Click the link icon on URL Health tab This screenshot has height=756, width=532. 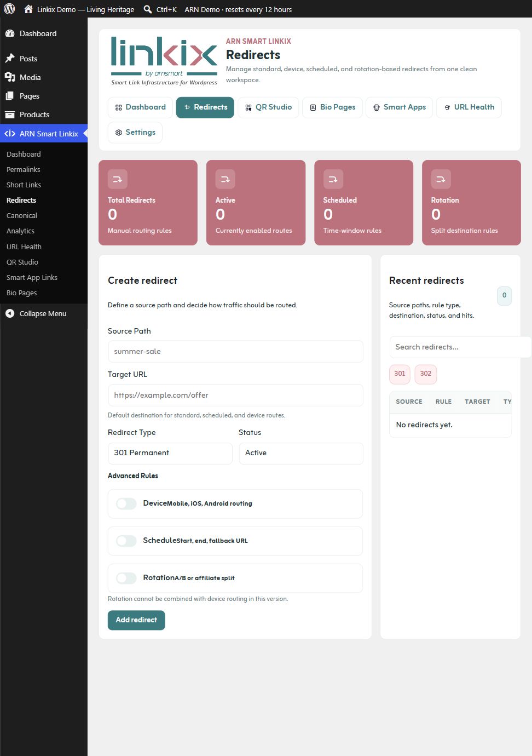tap(447, 107)
